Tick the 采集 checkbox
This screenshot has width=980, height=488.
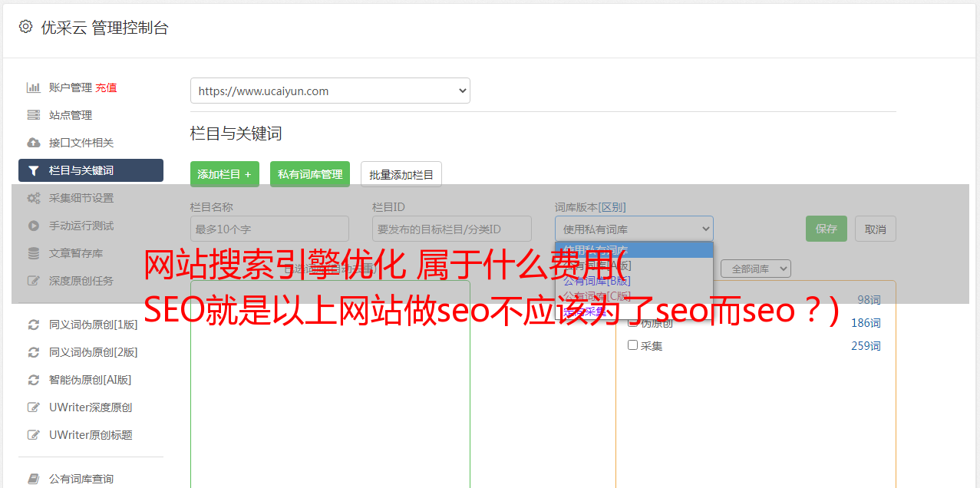(633, 345)
